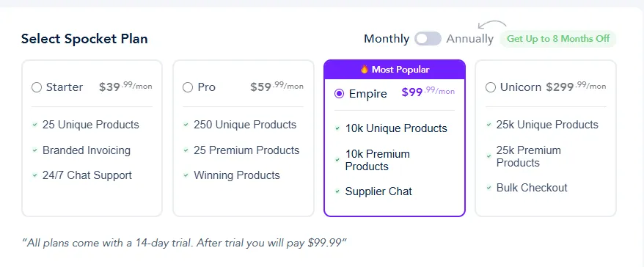Click the Annually billing label

pos(470,39)
